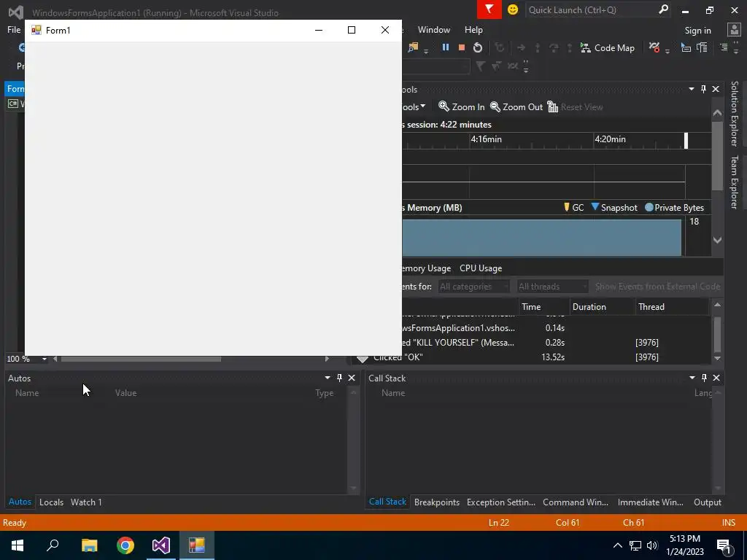Open Solution Explorer side tab
This screenshot has height=560, width=747.
click(734, 114)
